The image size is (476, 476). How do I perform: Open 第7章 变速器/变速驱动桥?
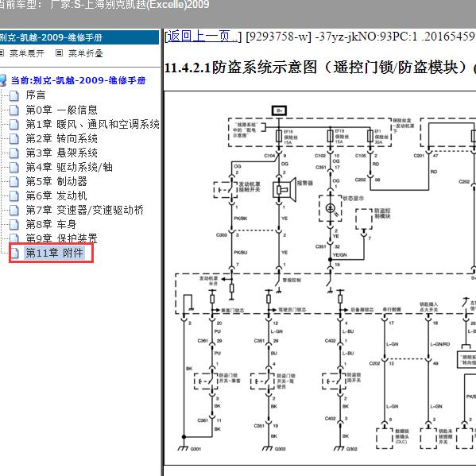tap(85, 210)
